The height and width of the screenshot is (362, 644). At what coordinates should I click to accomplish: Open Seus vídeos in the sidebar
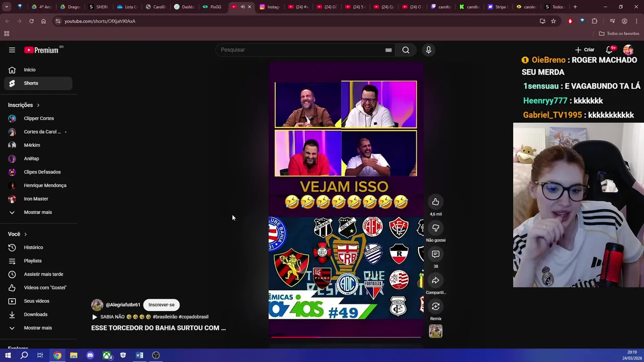pos(38,301)
